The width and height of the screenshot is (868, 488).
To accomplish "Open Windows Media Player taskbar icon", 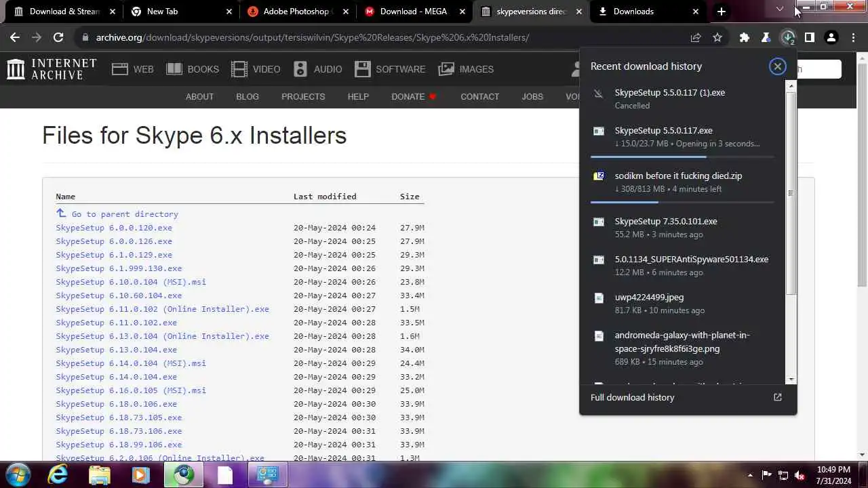I will tap(140, 474).
